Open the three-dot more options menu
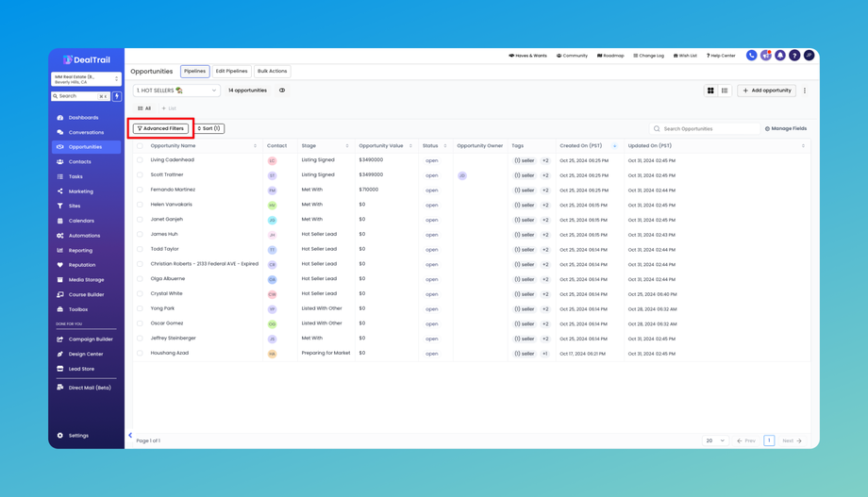 pyautogui.click(x=805, y=91)
